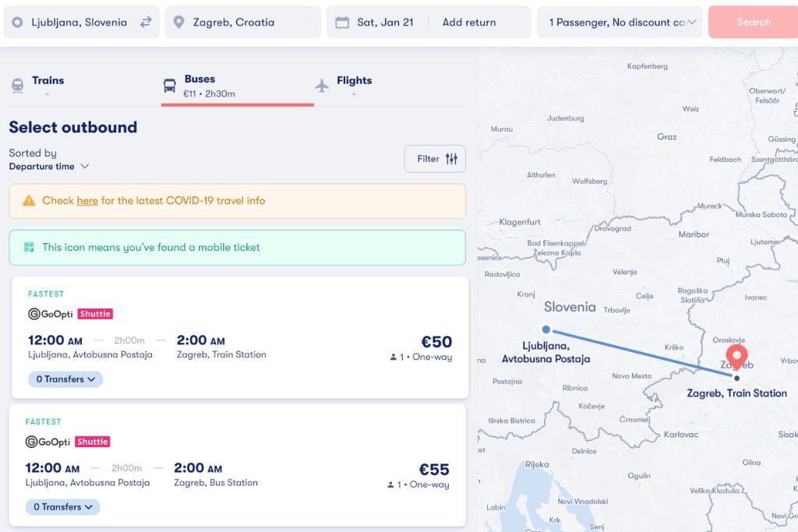Click the mobile ticket QR icon
The height and width of the screenshot is (532, 798).
(x=29, y=247)
